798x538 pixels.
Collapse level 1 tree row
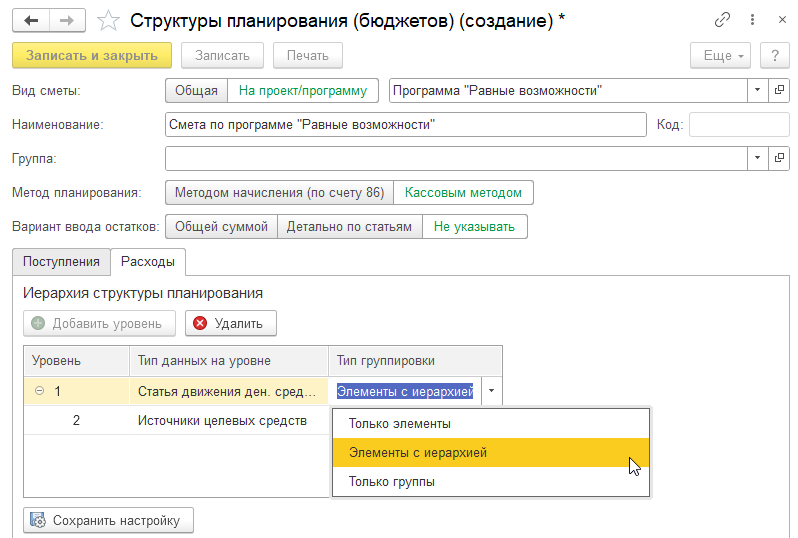point(39,391)
